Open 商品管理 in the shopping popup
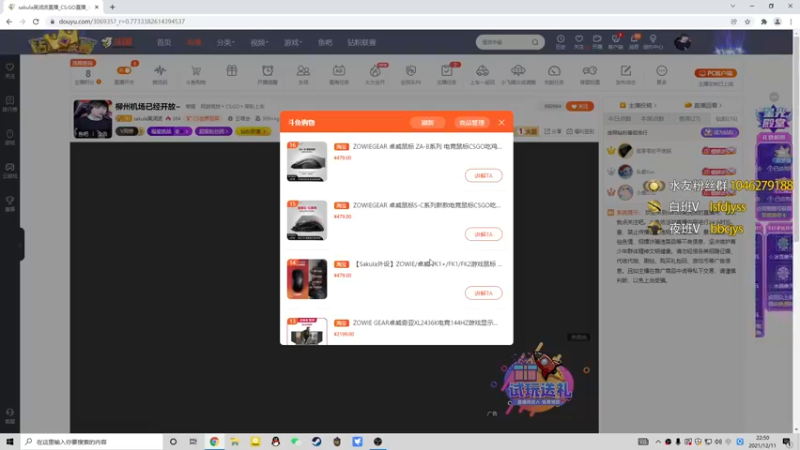 (471, 123)
